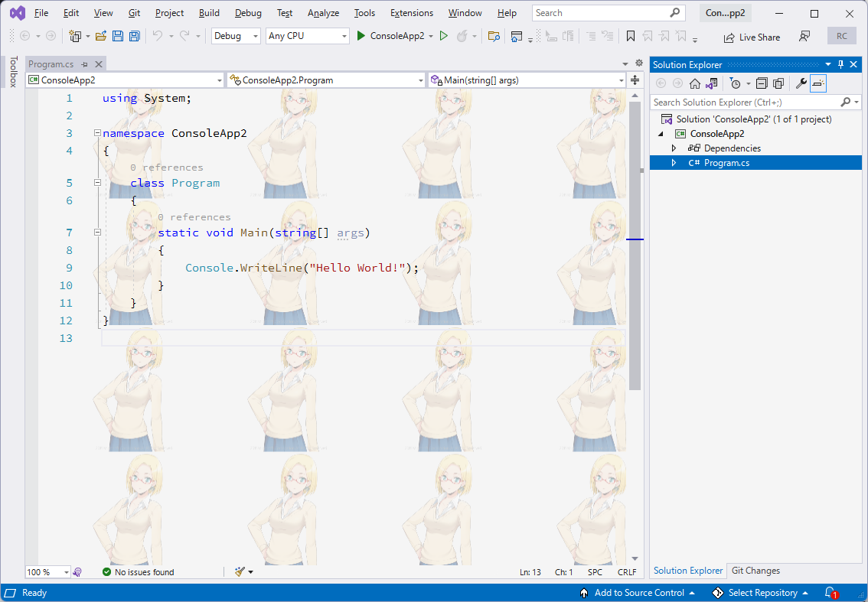Image resolution: width=868 pixels, height=602 pixels.
Task: Toggle auto hide pin on Solution Explorer
Action: coord(841,65)
